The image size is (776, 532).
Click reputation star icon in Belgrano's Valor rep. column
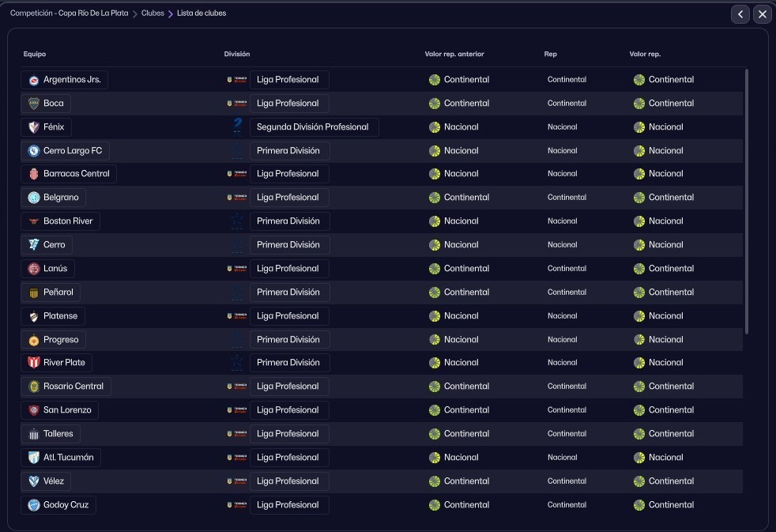point(639,198)
